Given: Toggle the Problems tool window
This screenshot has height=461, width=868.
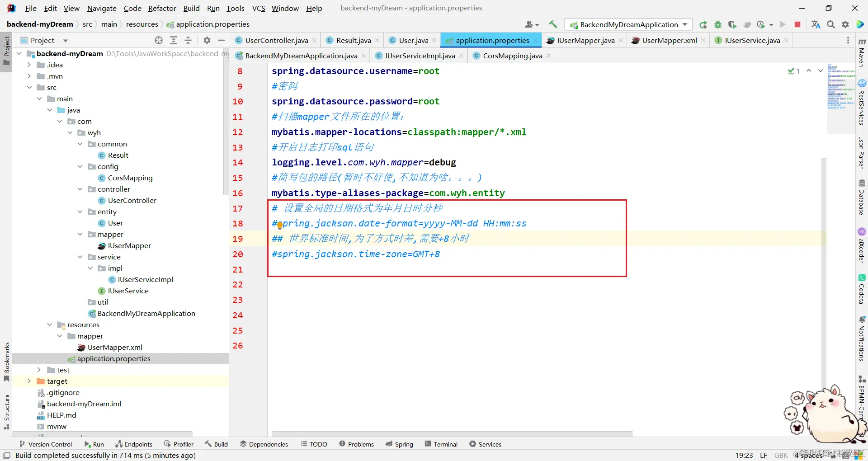Looking at the screenshot, I should point(356,444).
